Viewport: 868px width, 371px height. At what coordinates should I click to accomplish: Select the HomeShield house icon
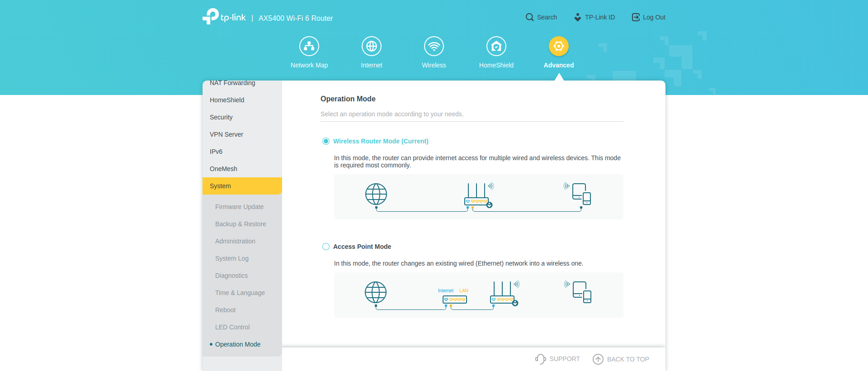(496, 46)
